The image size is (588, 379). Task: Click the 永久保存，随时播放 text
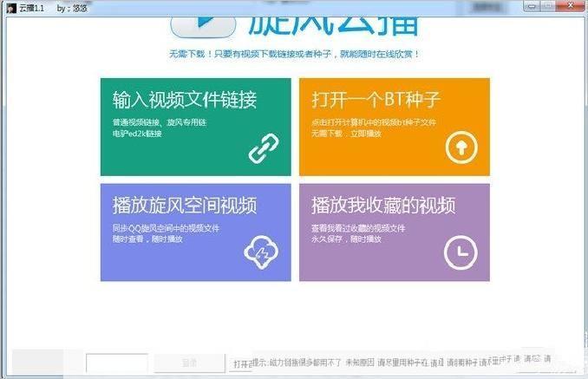346,239
